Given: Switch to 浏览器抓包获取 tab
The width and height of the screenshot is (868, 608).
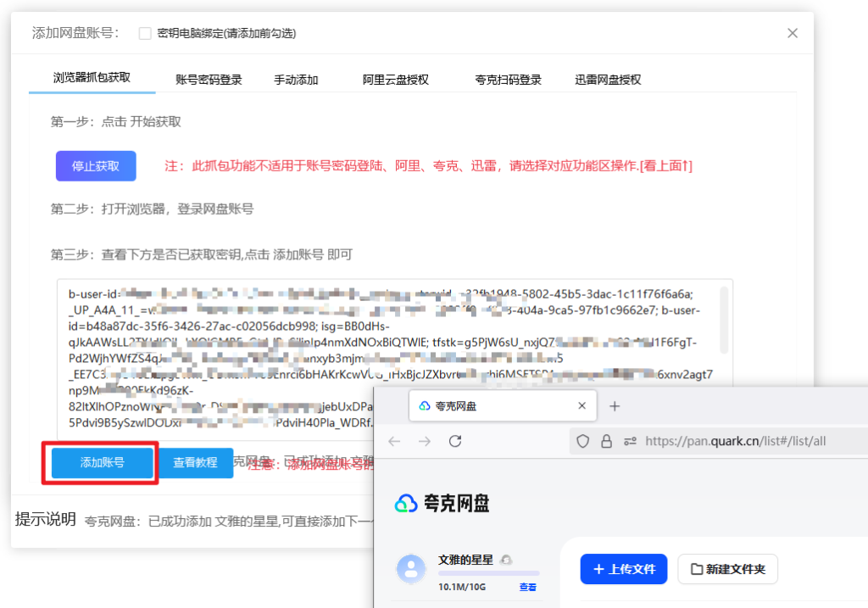Looking at the screenshot, I should pos(92,77).
